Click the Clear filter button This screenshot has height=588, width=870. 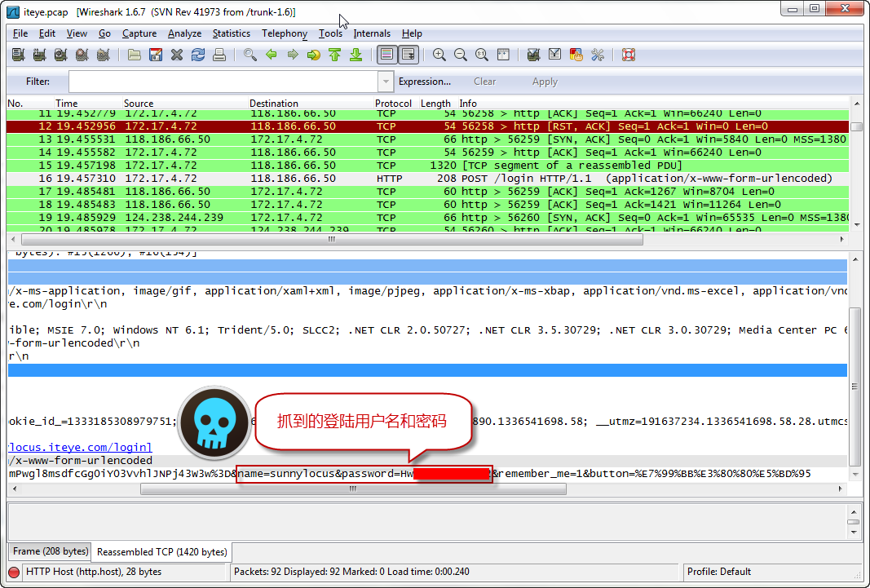[484, 82]
